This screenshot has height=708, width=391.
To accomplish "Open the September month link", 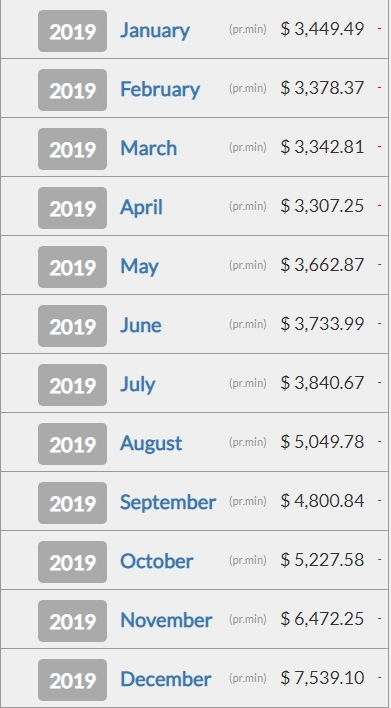I will tap(168, 503).
